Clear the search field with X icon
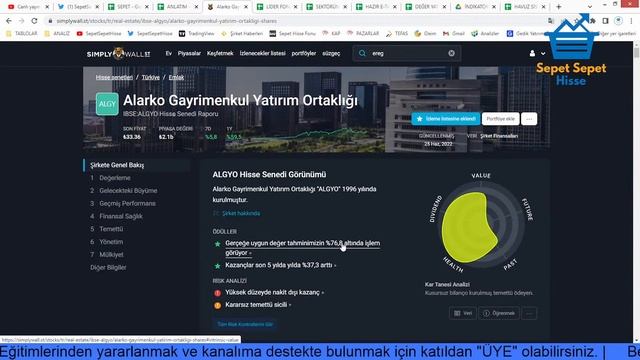640x360 pixels. click(451, 53)
